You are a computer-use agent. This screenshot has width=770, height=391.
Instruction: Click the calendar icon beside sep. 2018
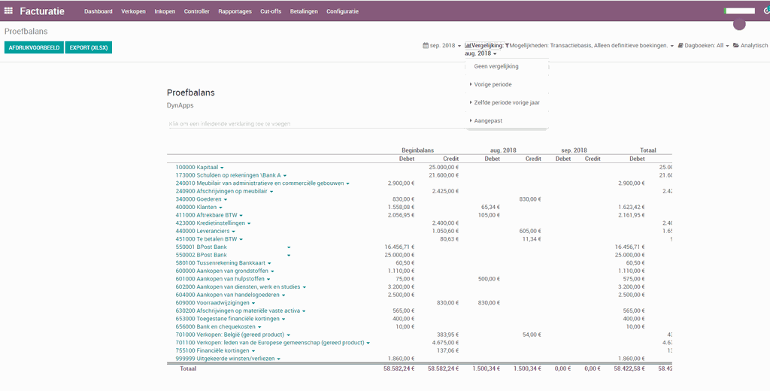pos(425,46)
